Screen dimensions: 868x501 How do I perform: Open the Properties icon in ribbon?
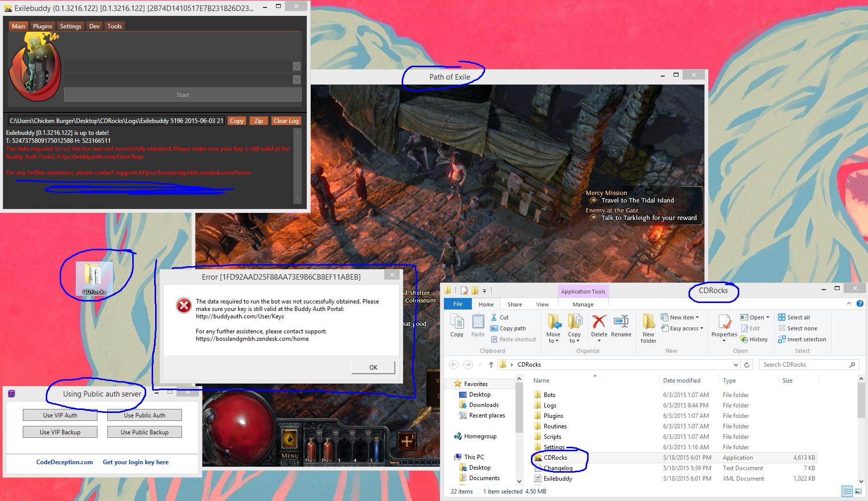(x=724, y=322)
